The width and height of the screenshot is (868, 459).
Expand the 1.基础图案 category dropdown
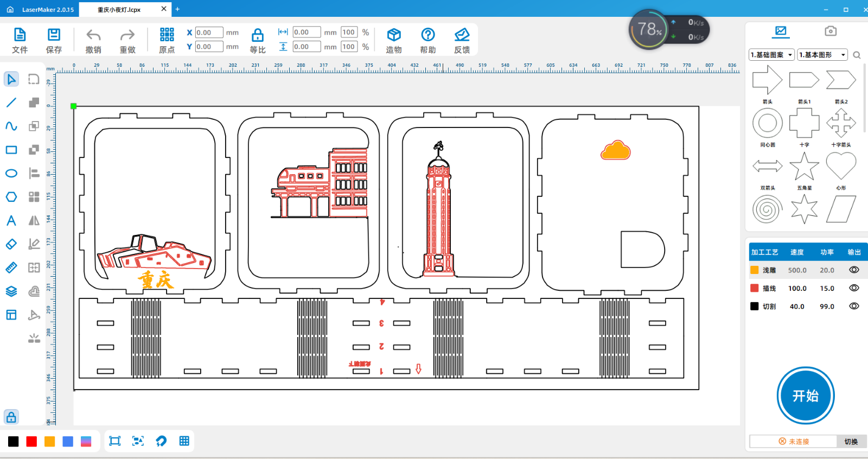(772, 55)
